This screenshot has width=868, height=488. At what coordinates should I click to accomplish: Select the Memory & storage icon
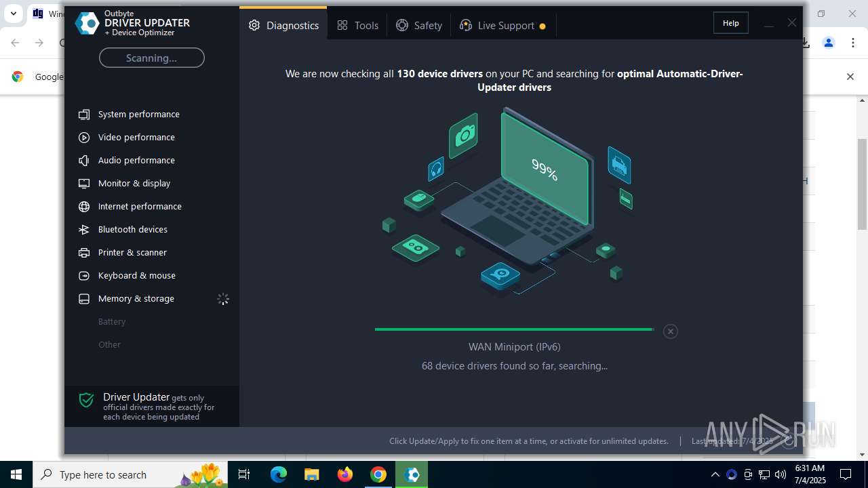point(84,299)
